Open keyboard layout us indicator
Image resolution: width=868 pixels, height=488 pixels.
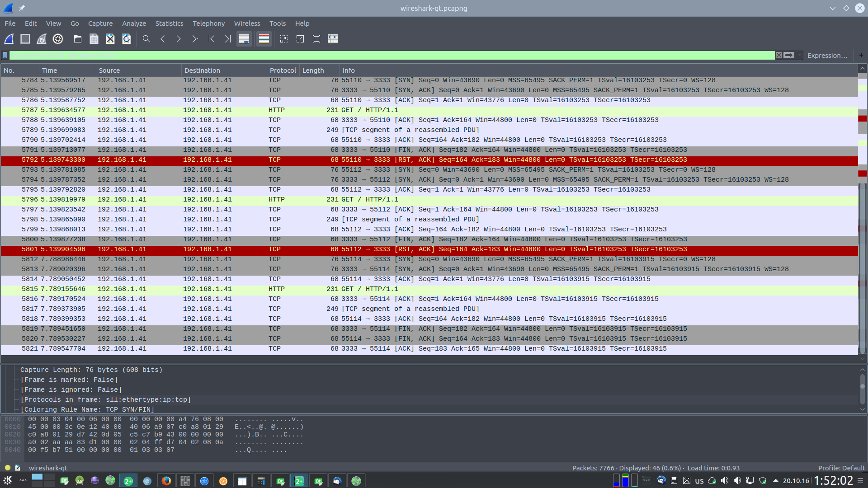(x=699, y=481)
